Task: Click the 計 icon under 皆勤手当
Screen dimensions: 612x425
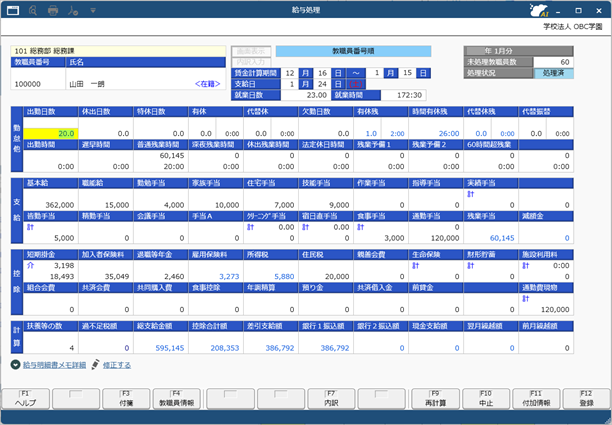Action: [x=30, y=227]
